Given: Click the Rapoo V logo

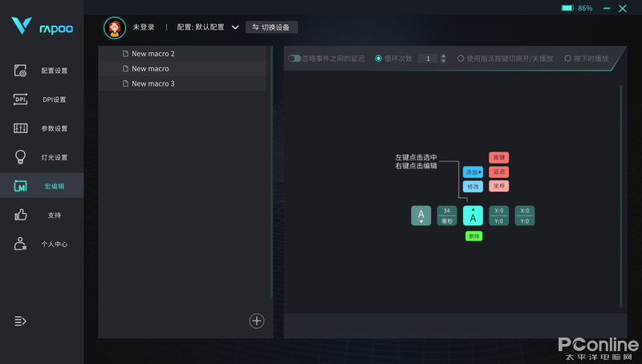Looking at the screenshot, I should point(22,26).
